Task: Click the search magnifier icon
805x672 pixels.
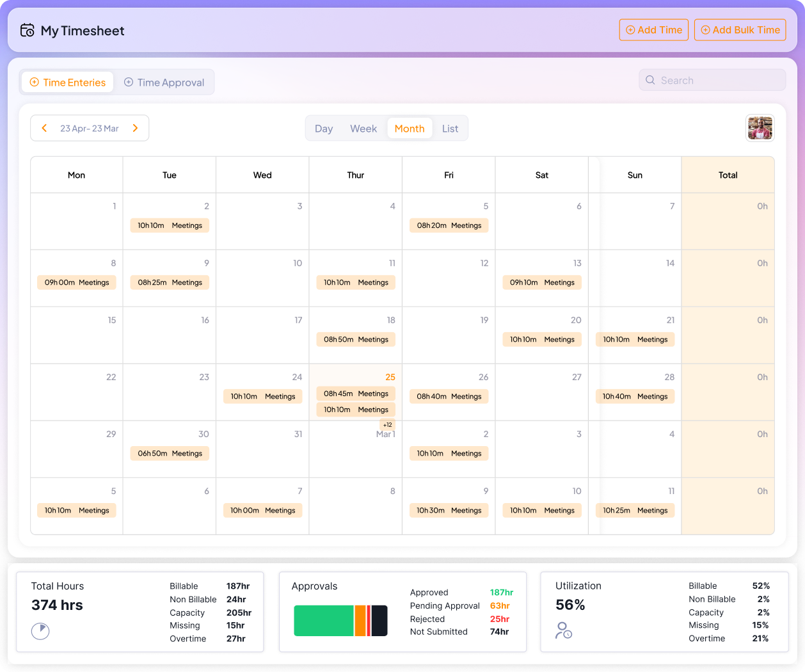Action: pos(650,80)
